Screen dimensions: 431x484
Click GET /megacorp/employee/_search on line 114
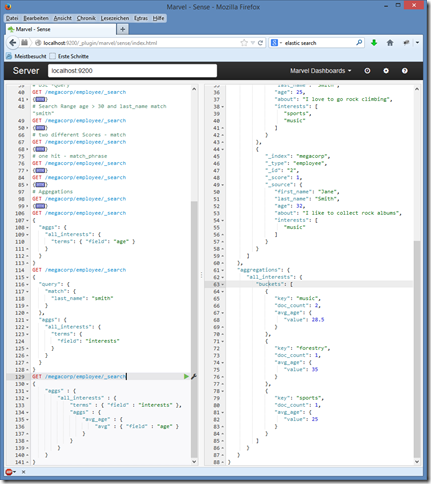pyautogui.click(x=79, y=270)
